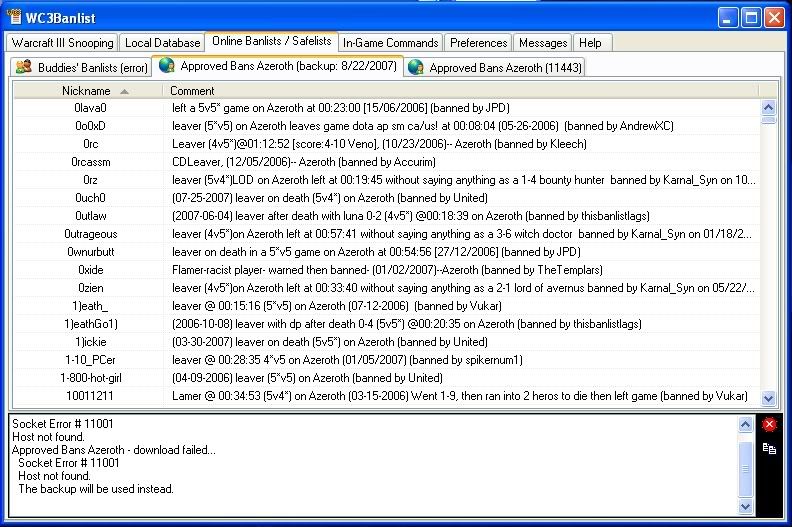Click log panel scrollbar up arrow
The image size is (792, 527).
(745, 424)
